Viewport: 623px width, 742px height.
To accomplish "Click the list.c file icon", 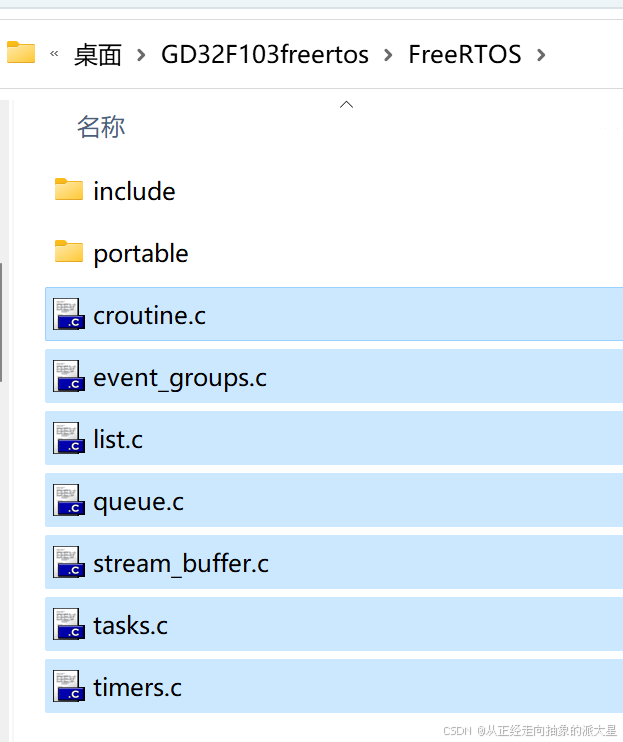I will pos(69,438).
